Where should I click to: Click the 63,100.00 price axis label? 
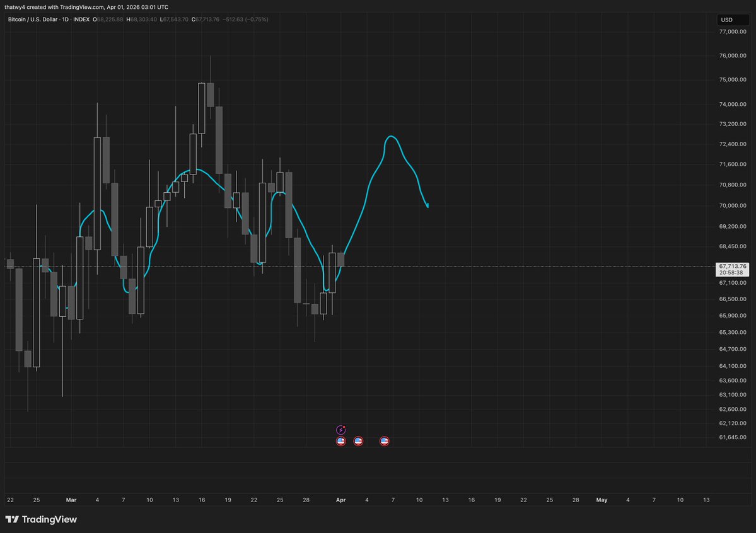pyautogui.click(x=733, y=394)
